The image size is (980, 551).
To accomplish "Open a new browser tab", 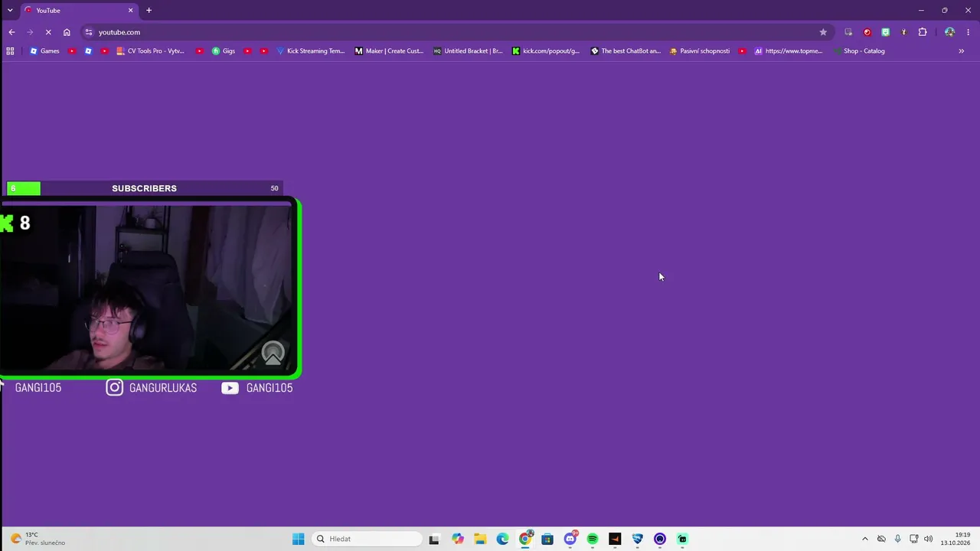I will click(x=149, y=10).
